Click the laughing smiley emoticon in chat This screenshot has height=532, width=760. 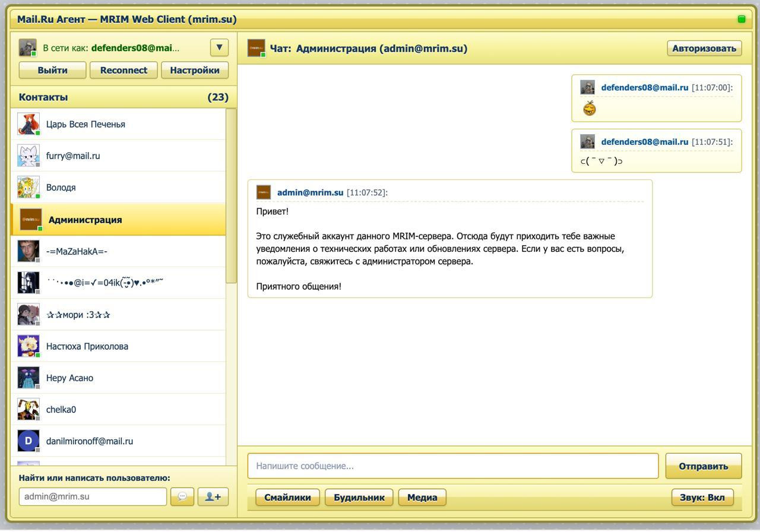pos(589,108)
